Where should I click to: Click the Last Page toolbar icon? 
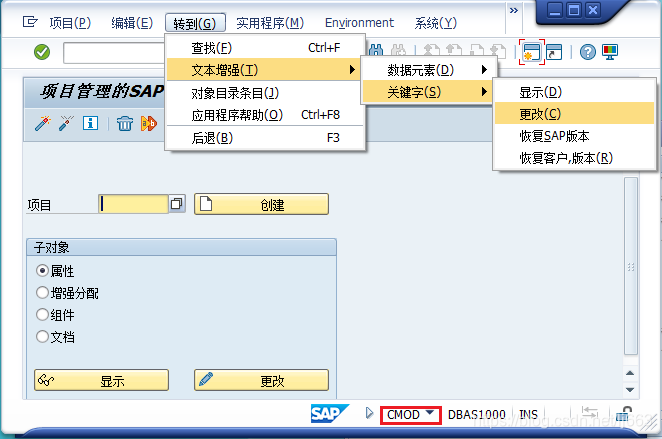point(499,51)
